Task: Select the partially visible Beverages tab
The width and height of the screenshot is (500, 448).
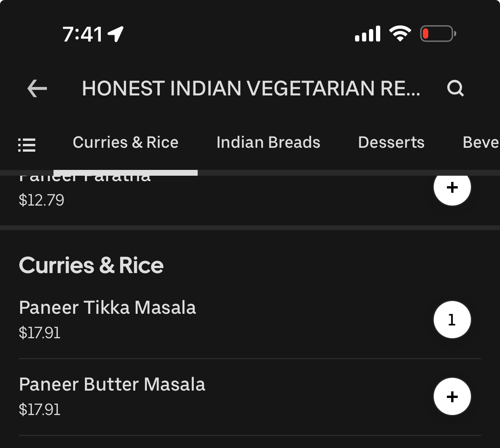Action: [x=481, y=142]
